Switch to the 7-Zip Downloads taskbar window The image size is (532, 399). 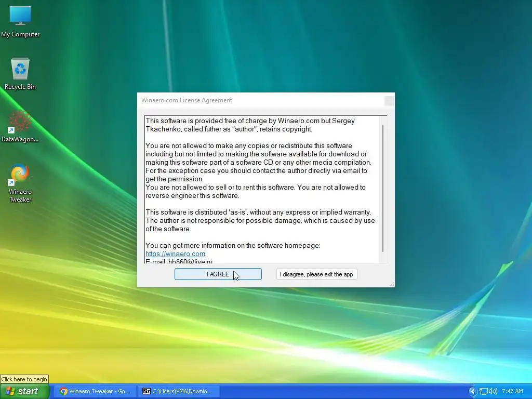click(x=179, y=391)
